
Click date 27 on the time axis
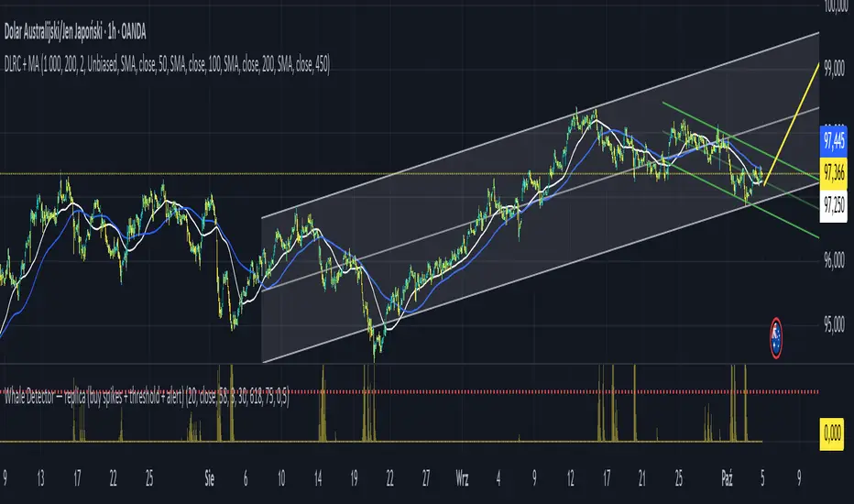click(x=426, y=479)
